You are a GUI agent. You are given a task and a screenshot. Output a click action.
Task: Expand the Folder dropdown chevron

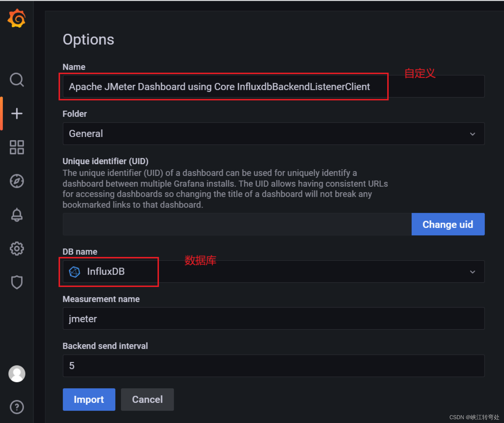tap(473, 134)
